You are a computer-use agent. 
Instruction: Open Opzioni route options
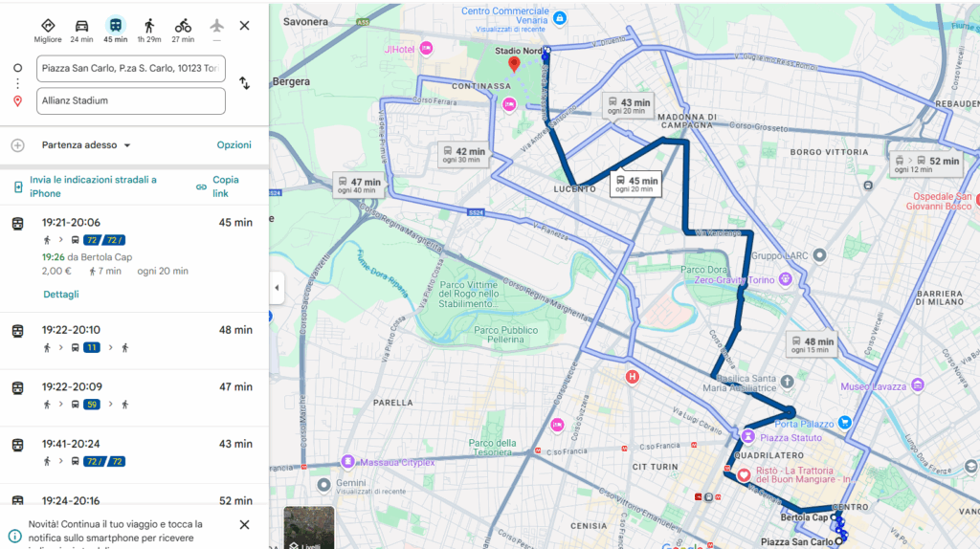(x=234, y=145)
